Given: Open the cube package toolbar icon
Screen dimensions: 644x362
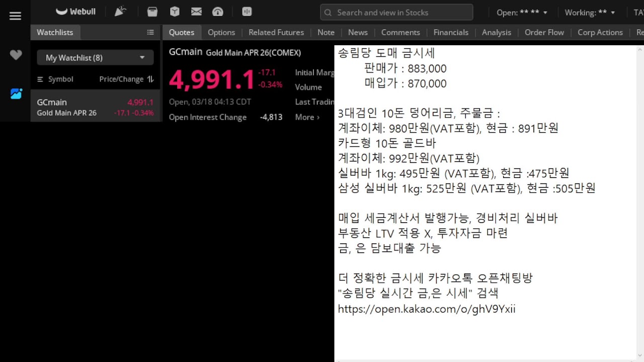Looking at the screenshot, I should pyautogui.click(x=175, y=12).
